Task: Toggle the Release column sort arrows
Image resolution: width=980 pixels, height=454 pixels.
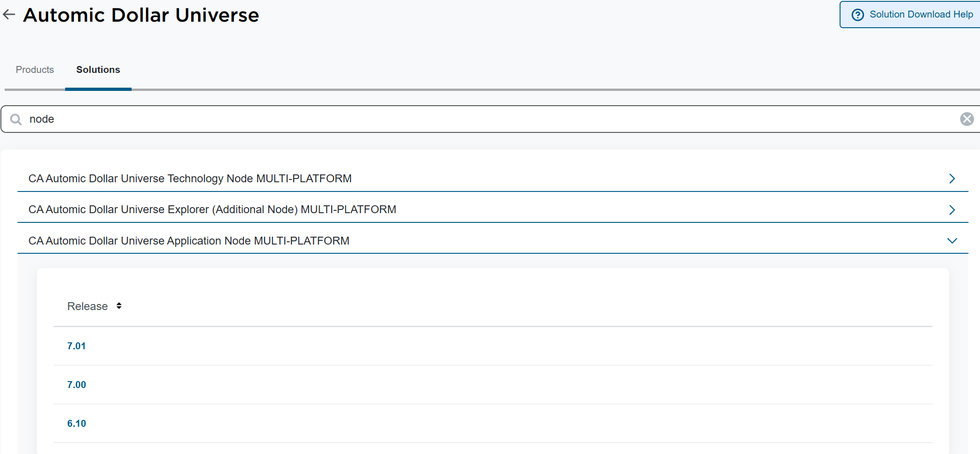Action: (x=119, y=306)
